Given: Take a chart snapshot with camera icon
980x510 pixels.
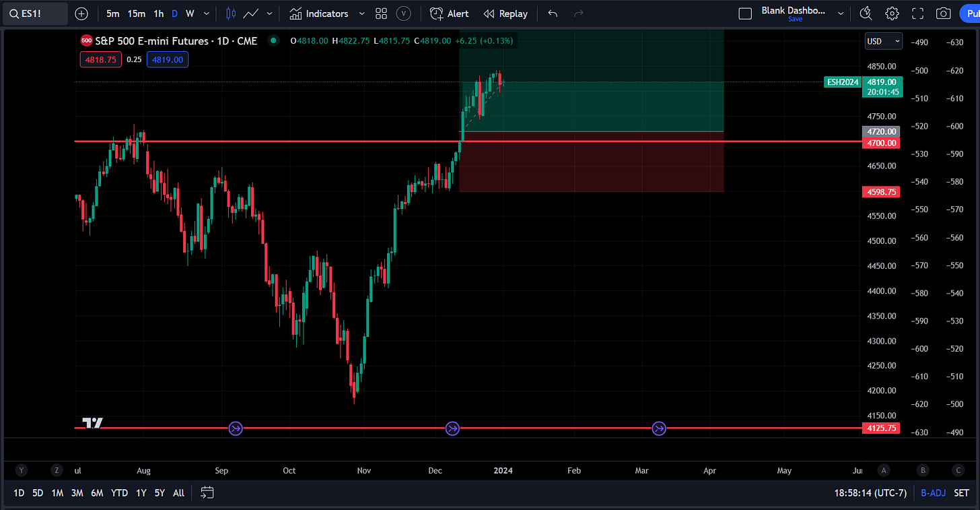Looking at the screenshot, I should [944, 13].
